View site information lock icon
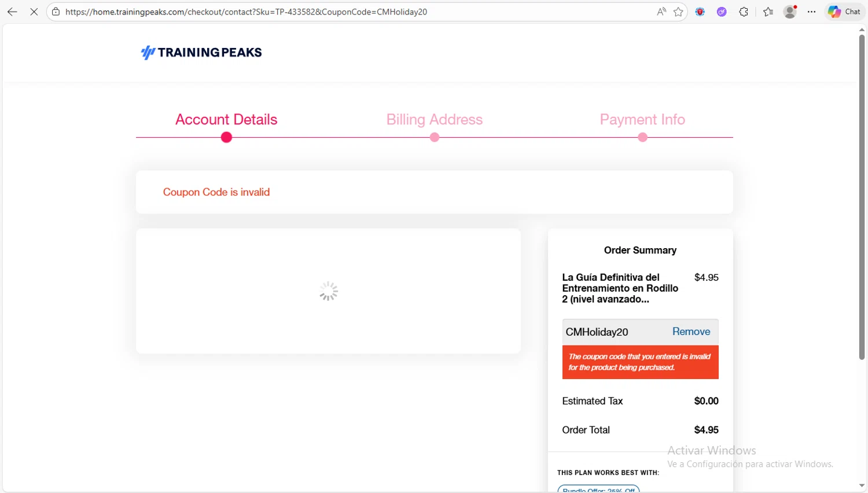Screen dimensions: 868x493 click(56, 12)
